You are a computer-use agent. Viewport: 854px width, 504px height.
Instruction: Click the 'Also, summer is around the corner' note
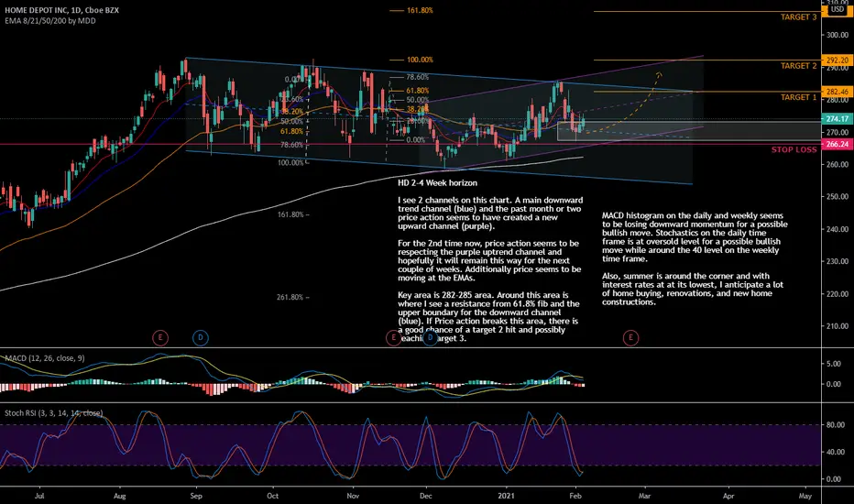pyautogui.click(x=692, y=289)
